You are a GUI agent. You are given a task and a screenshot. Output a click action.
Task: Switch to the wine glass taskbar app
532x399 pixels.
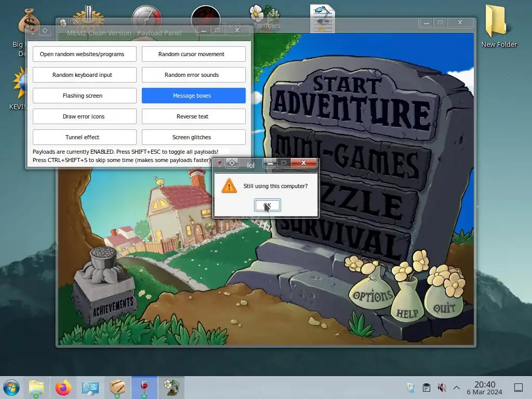(144, 388)
